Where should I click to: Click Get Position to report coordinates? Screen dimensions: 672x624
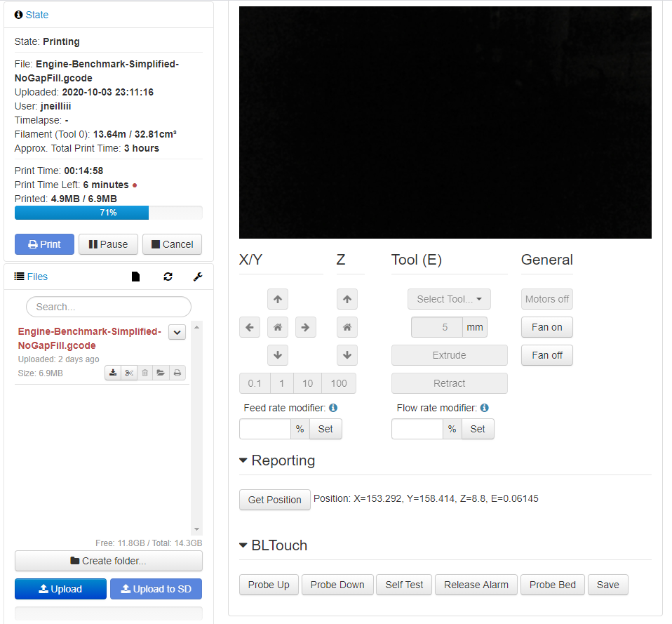click(274, 500)
